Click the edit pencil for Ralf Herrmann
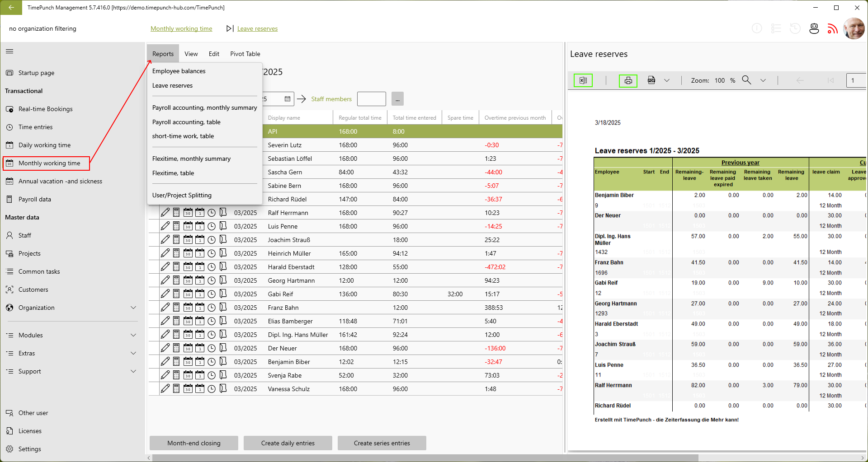This screenshot has height=462, width=868. (x=165, y=212)
